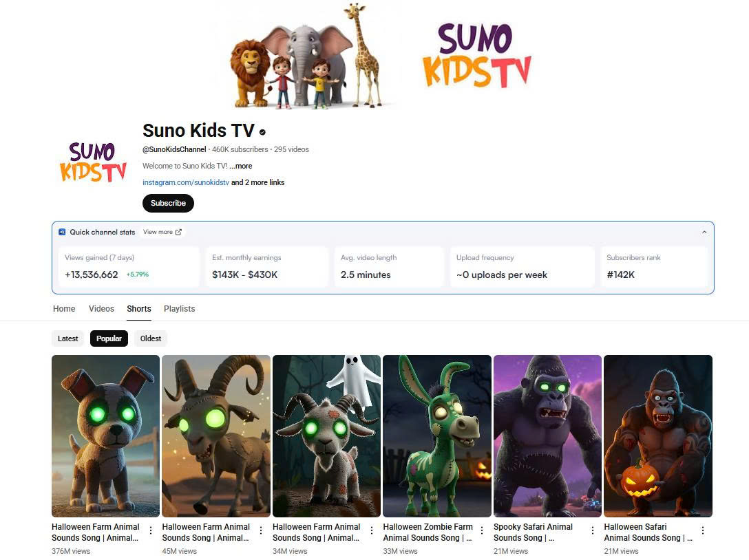Viewport: 749px width, 560px height.
Task: Play the green zombie donkey short thumbnail
Action: 437,436
